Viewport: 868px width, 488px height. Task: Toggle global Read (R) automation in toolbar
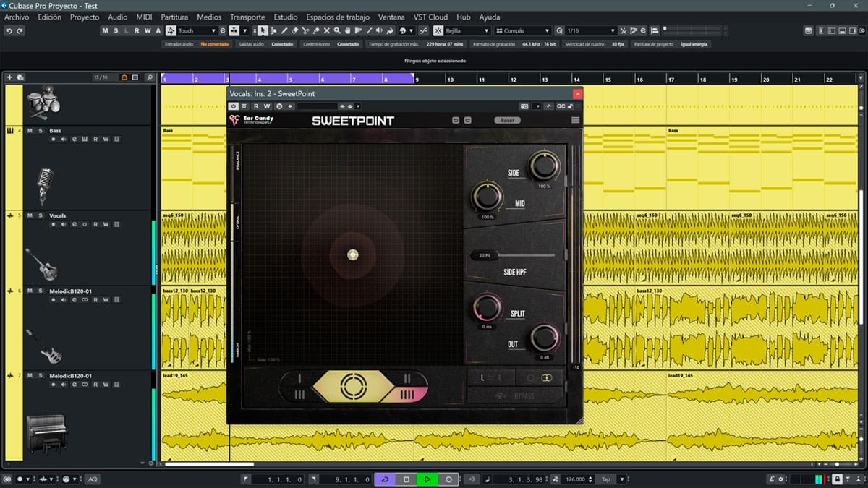137,31
